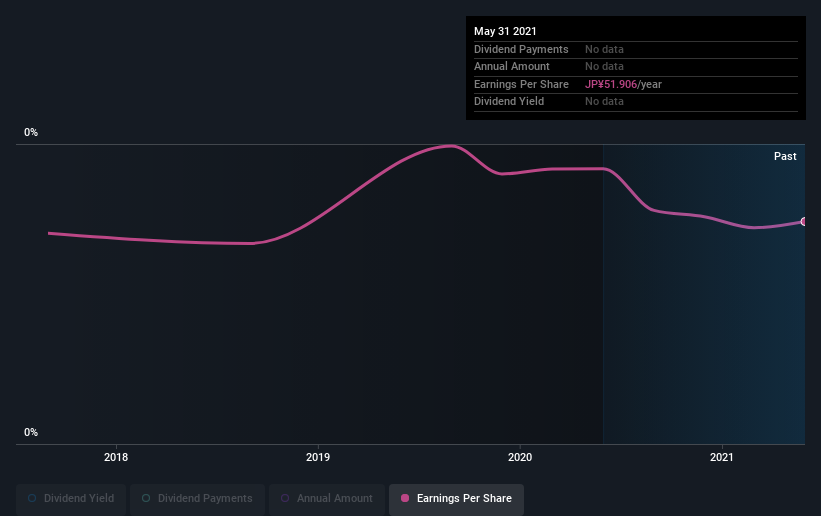The height and width of the screenshot is (516, 821).
Task: Click the upper 0% y-axis label
Action: point(31,133)
